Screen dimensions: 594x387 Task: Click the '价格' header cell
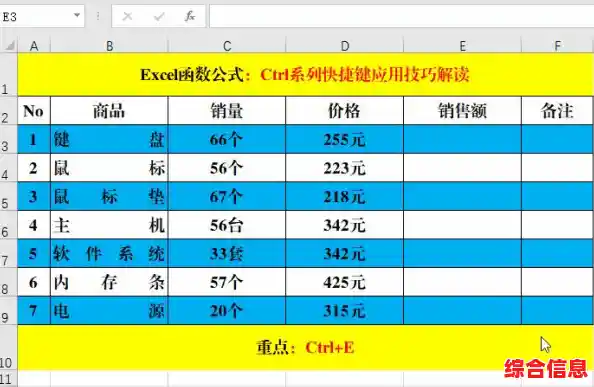coord(344,111)
